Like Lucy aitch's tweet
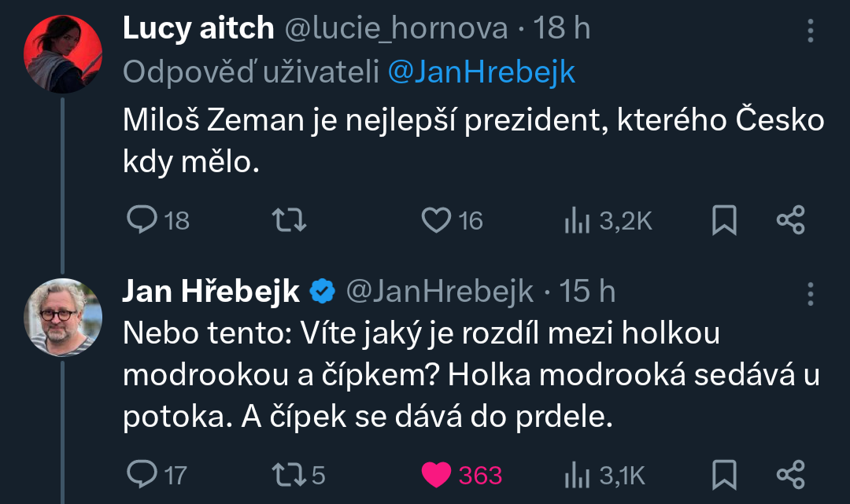Screen dimensions: 850x504 pos(435,220)
